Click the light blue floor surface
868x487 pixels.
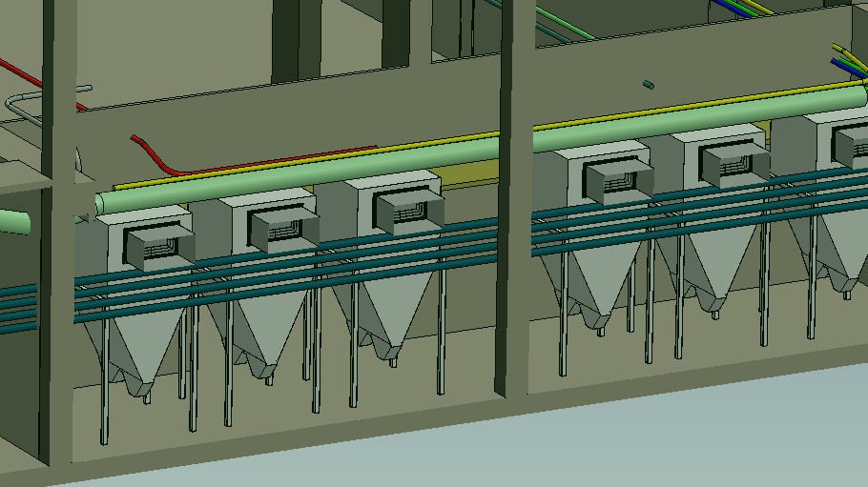(572, 438)
